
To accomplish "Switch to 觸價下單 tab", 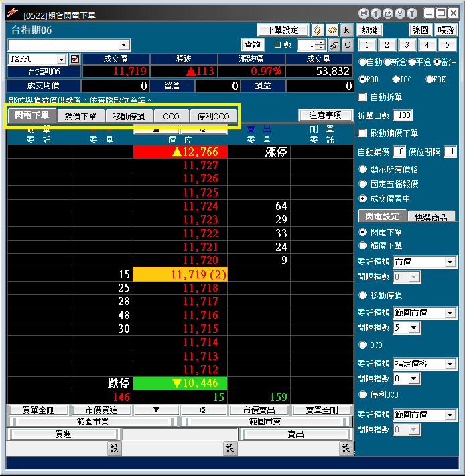I will coord(80,116).
